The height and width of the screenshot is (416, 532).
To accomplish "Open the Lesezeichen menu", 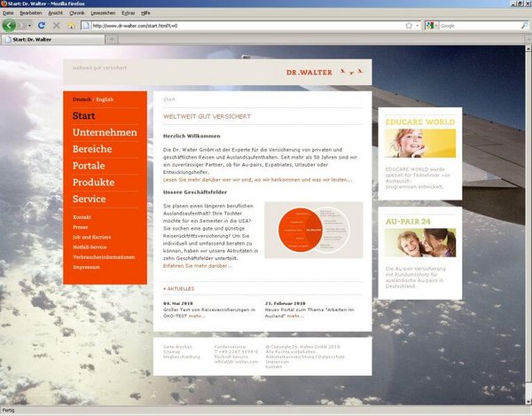I will (103, 13).
